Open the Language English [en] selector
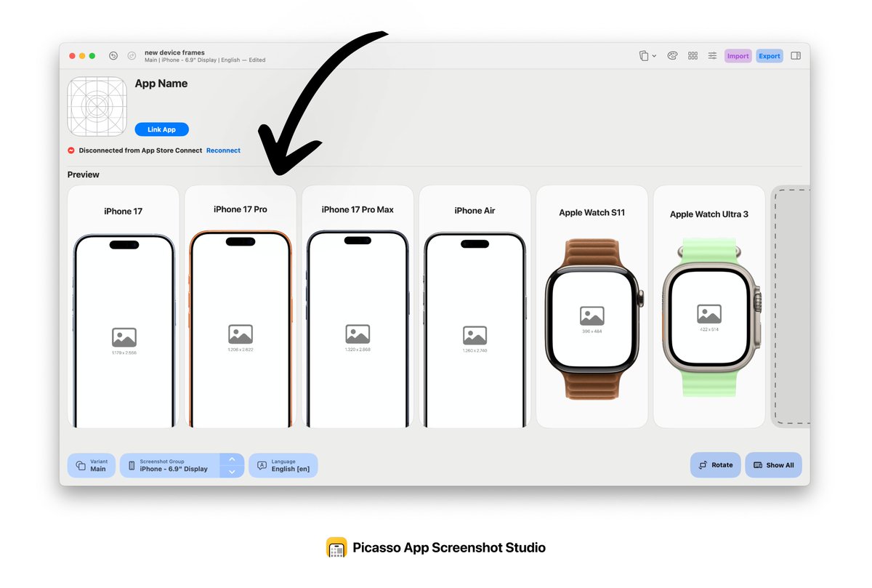872x588 pixels. (283, 465)
